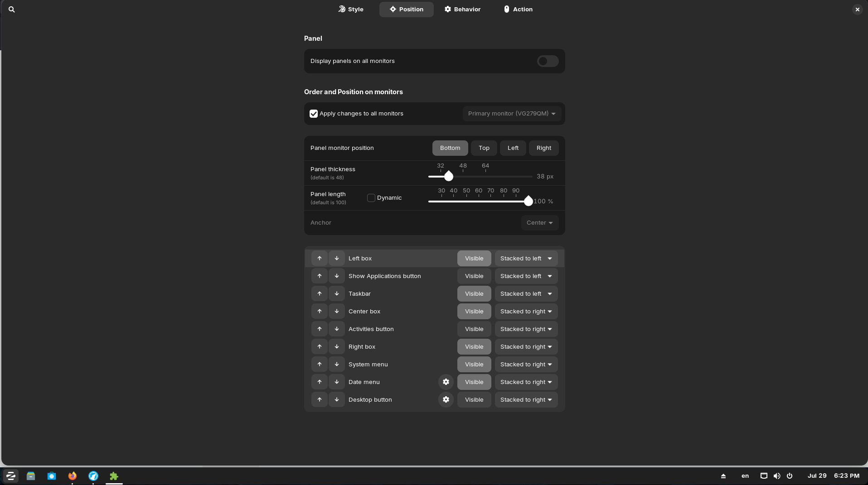
Task: Move System menu down
Action: point(337,364)
